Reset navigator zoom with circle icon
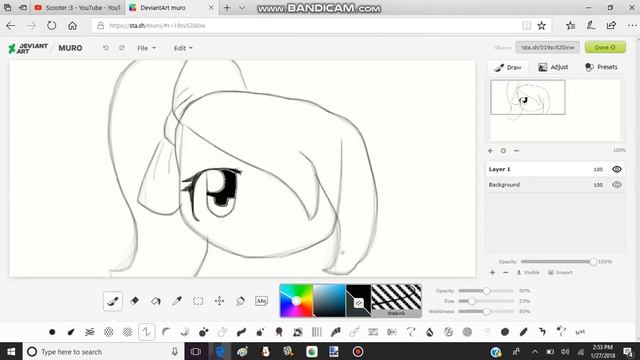 503,151
